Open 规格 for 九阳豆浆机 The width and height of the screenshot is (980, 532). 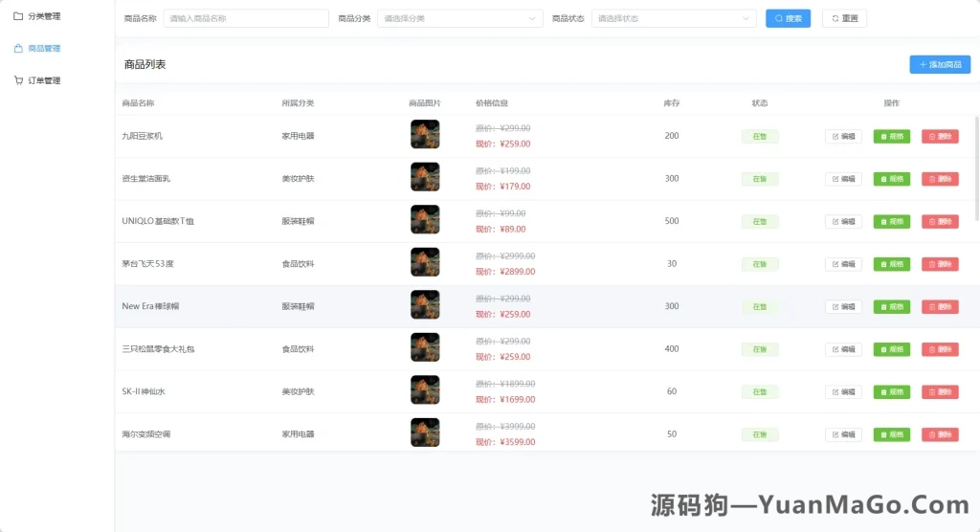point(892,136)
